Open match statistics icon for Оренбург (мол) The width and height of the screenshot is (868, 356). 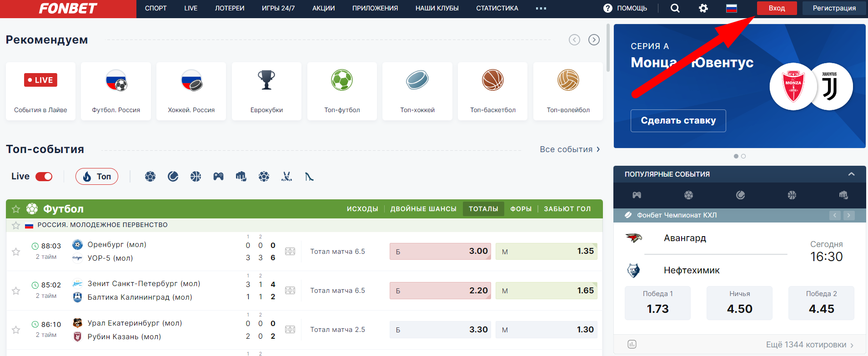pyautogui.click(x=290, y=251)
